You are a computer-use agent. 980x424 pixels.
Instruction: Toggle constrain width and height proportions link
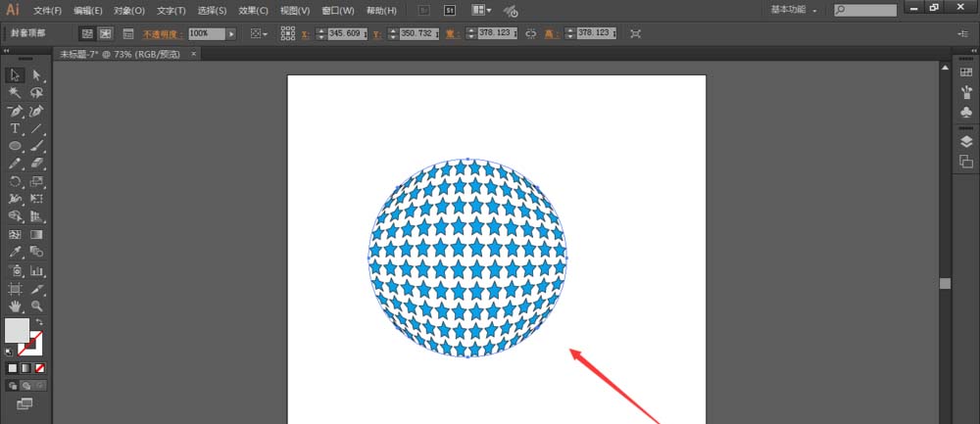click(530, 33)
